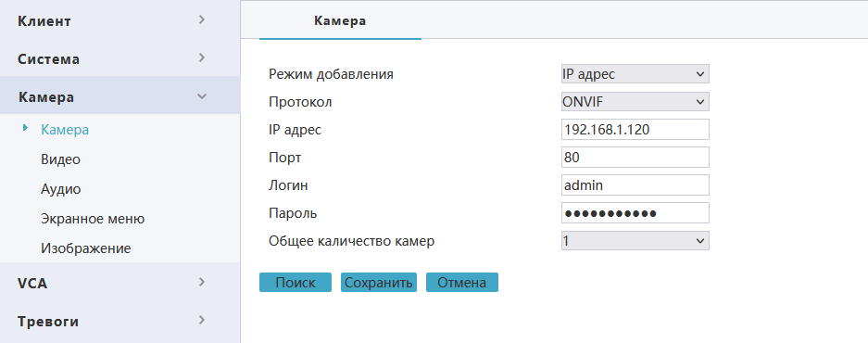The width and height of the screenshot is (868, 343).
Task: Open the Общее каличество камер dropdown
Action: (635, 240)
